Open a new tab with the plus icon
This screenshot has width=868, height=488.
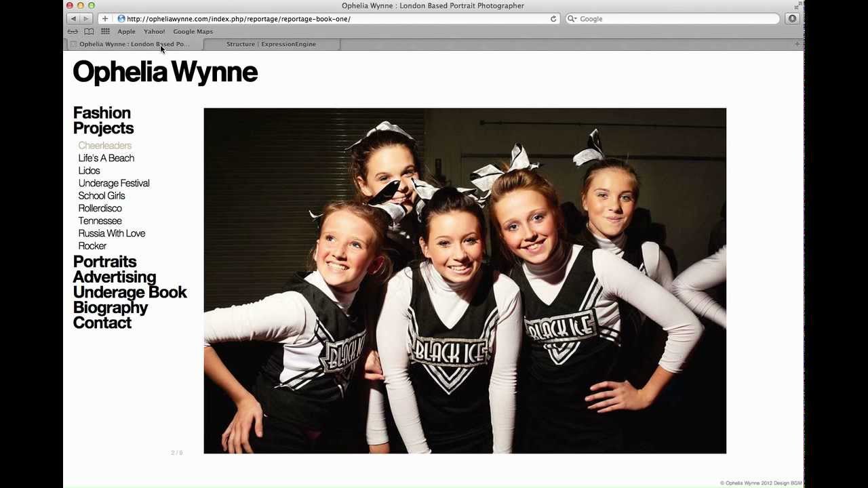coord(797,44)
